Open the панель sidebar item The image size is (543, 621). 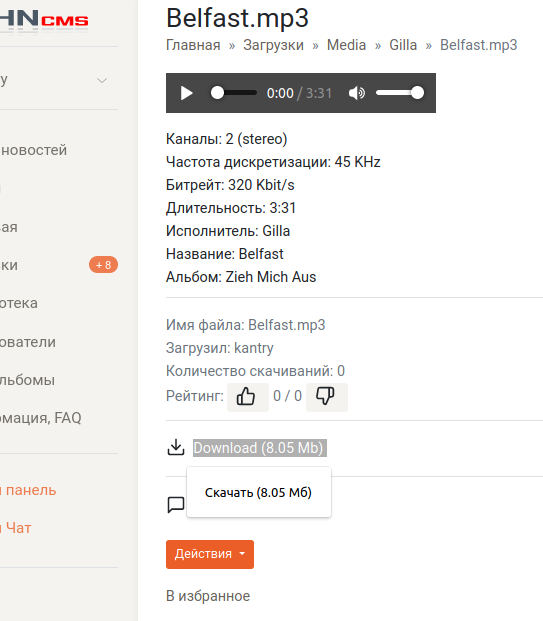pyautogui.click(x=29, y=490)
